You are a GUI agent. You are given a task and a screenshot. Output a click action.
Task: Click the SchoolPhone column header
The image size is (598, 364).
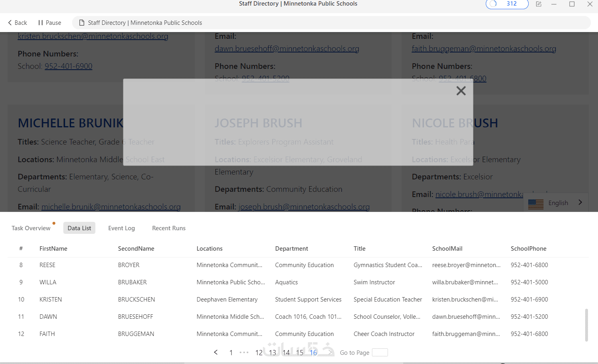(529, 249)
